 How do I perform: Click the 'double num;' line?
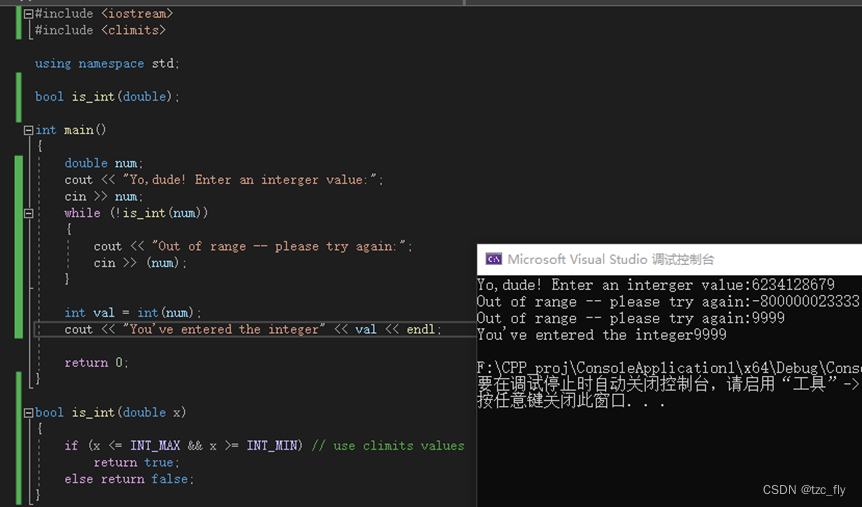click(103, 163)
